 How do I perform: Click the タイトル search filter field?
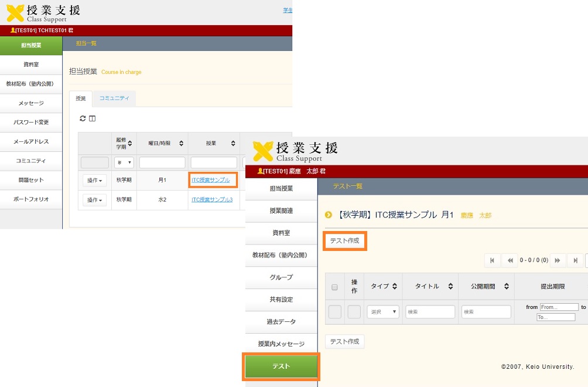[x=430, y=312]
